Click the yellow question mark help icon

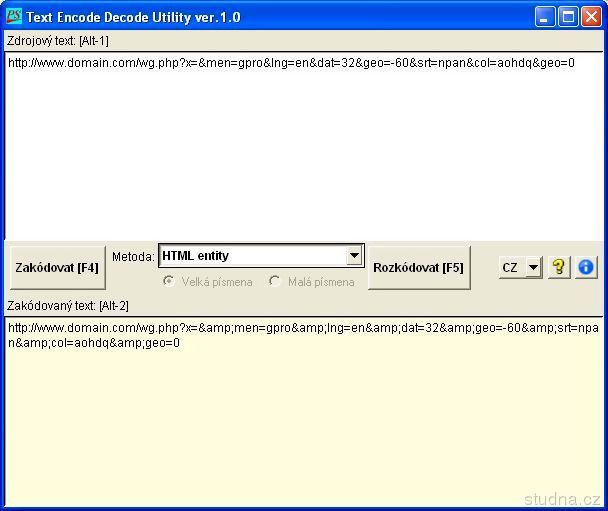559,267
